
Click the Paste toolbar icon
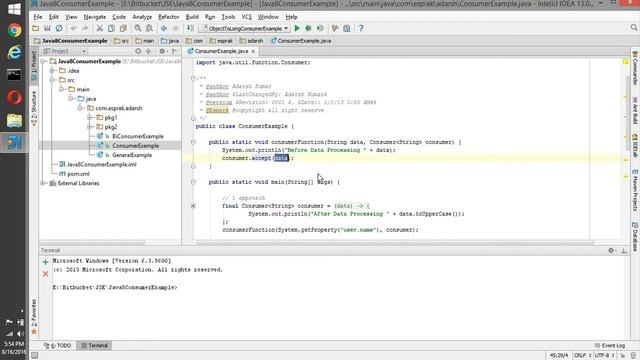pyautogui.click(x=123, y=29)
